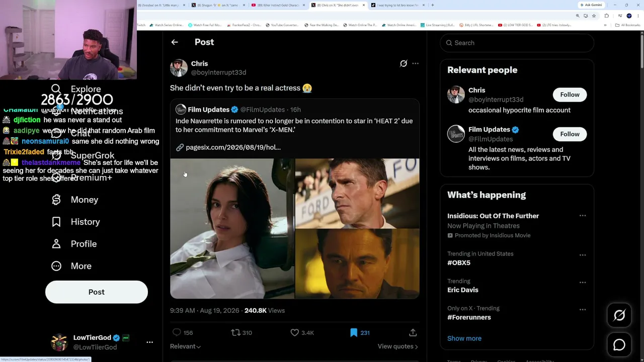Open the Explore search icon in sidebar
The width and height of the screenshot is (644, 362).
(56, 89)
